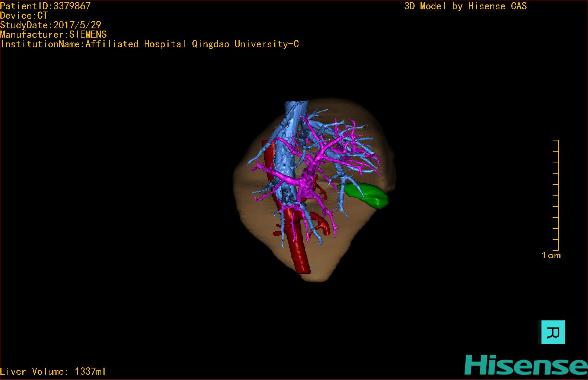The height and width of the screenshot is (380, 588).
Task: Click the vertical scale ruler ticks
Action: click(x=556, y=195)
